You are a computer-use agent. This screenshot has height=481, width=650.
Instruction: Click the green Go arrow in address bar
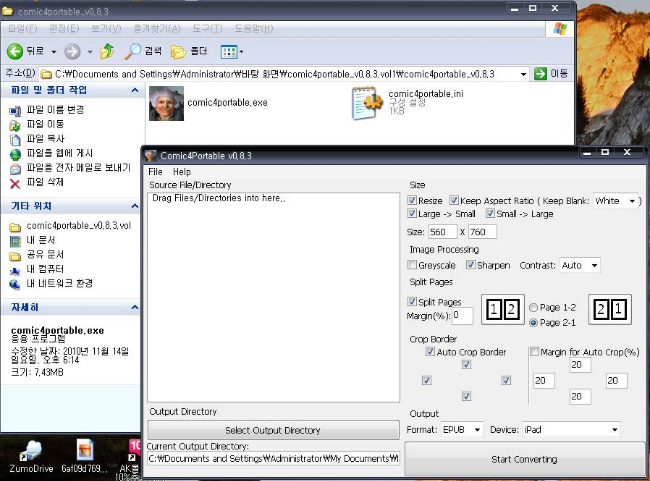click(540, 74)
